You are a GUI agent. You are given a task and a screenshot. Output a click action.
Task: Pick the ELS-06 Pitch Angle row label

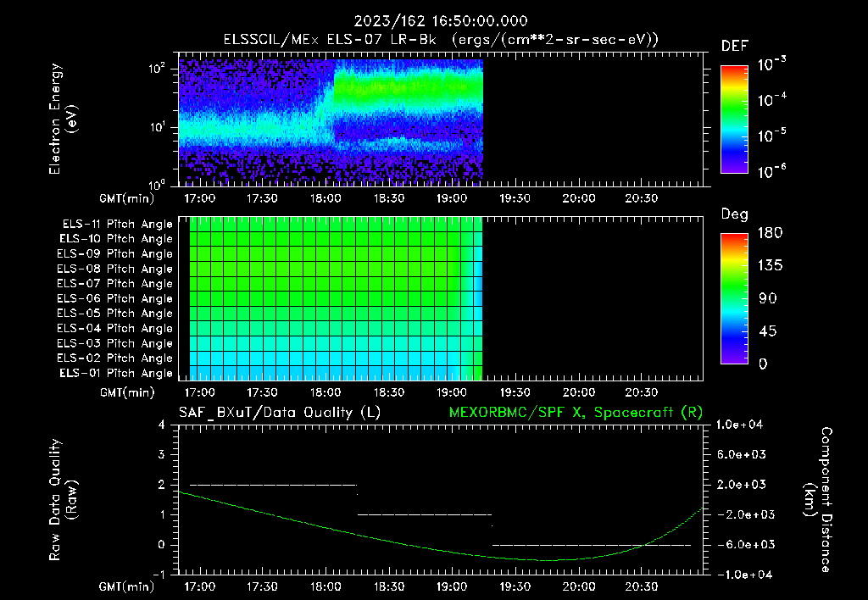(x=115, y=298)
